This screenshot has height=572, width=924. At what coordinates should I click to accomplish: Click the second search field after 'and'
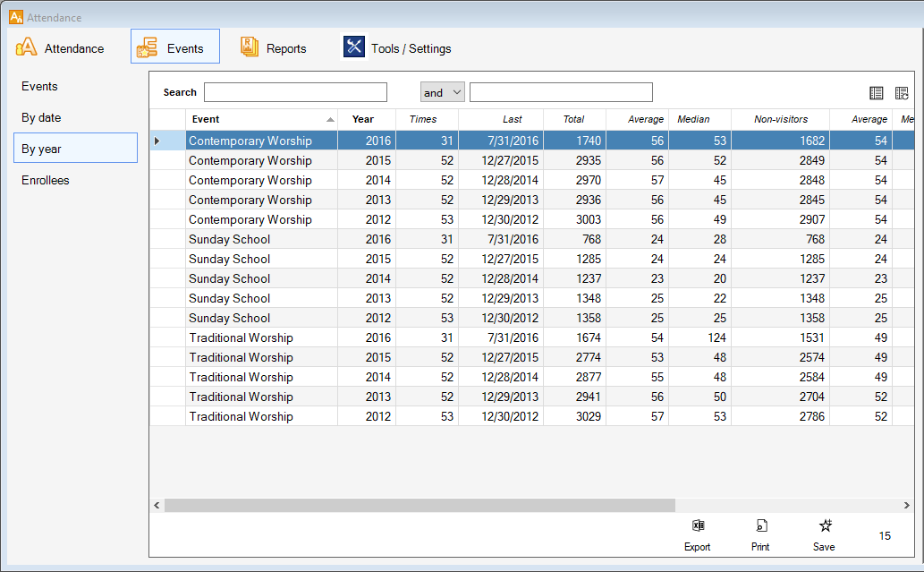point(561,92)
